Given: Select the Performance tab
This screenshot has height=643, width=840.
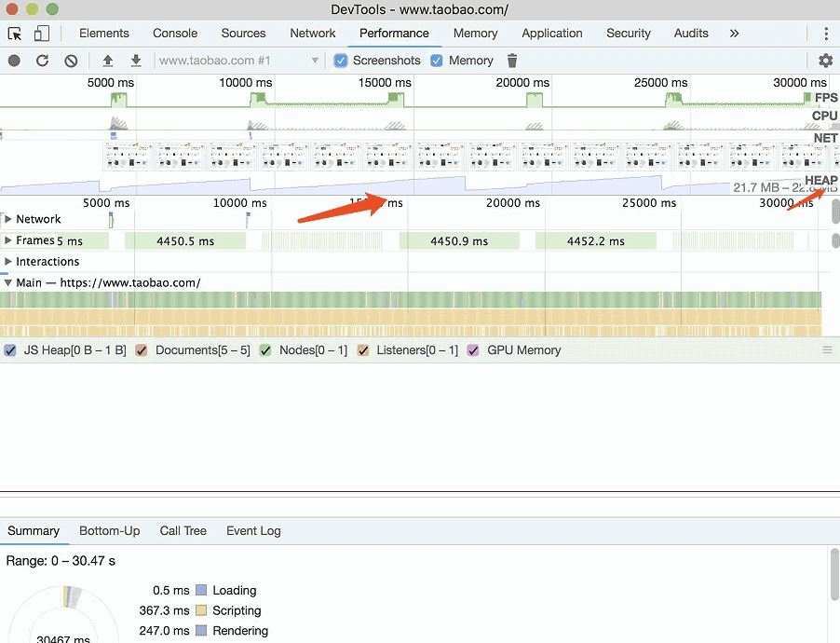Looking at the screenshot, I should pos(394,34).
